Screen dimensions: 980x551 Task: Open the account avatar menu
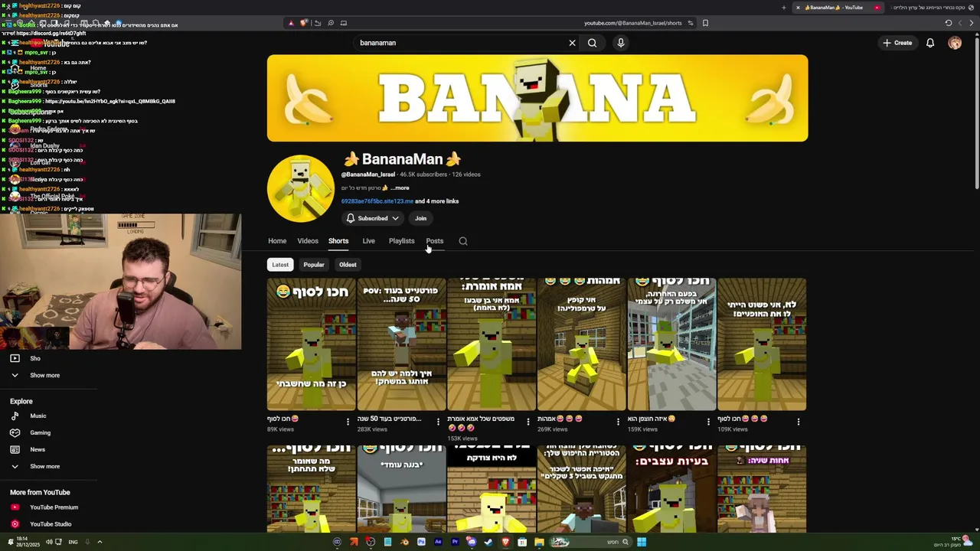955,43
